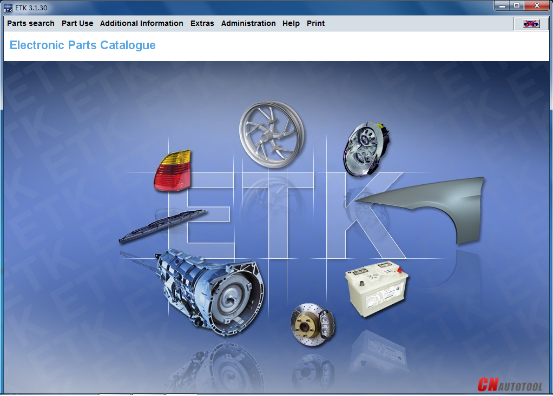The image size is (553, 396).
Task: Click the alloy wheel rim image
Action: tap(272, 134)
